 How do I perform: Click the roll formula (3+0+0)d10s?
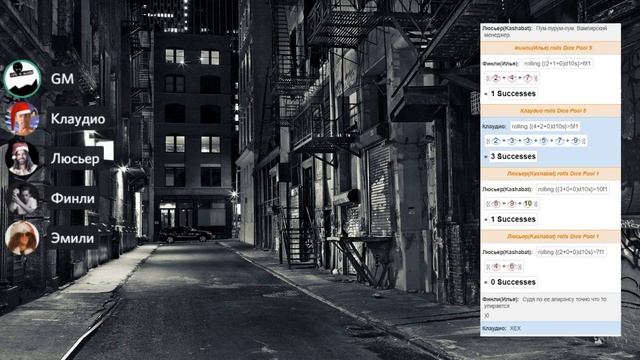(572, 189)
